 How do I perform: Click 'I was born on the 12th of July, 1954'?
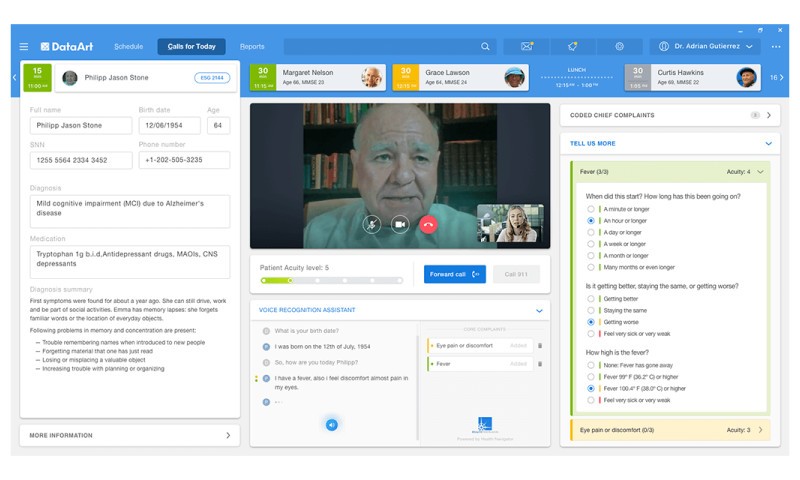[322, 347]
